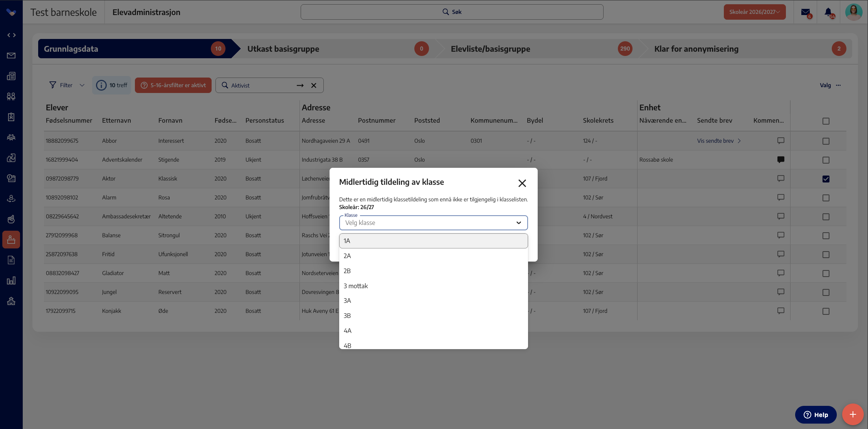This screenshot has height=429, width=868.
Task: Choose class 2B from the list
Action: pos(434,271)
